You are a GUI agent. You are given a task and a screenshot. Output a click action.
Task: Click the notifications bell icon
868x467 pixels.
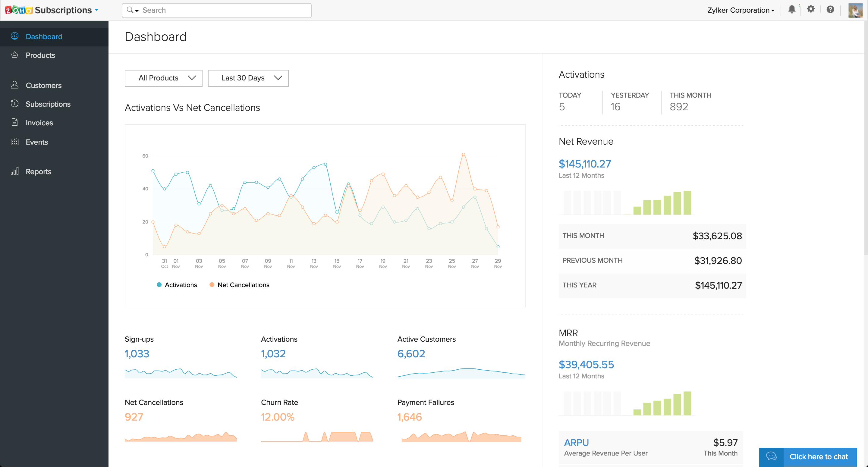point(791,9)
